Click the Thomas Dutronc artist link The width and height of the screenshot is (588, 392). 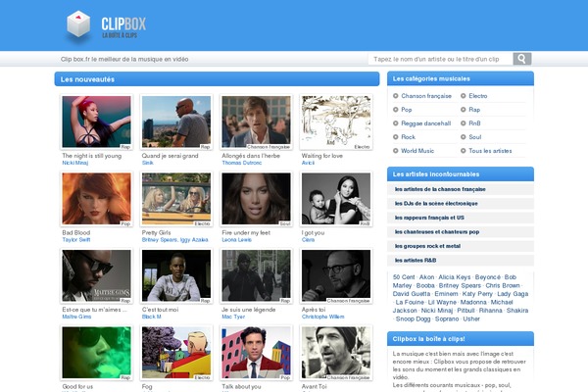(x=241, y=163)
